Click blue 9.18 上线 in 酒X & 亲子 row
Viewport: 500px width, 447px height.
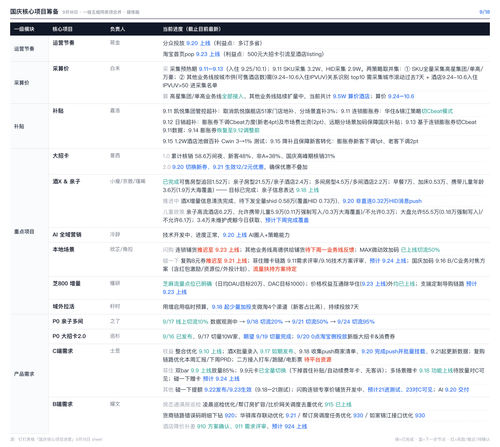[307, 190]
